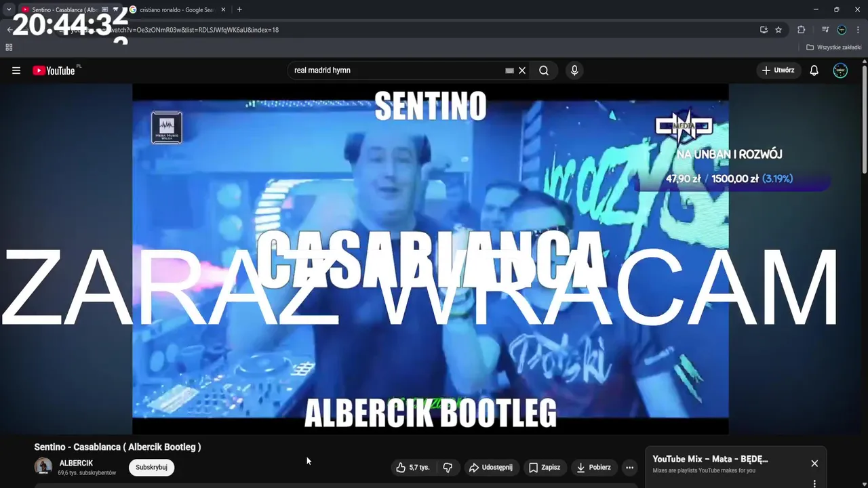Close the cristiano ronaldo Google tab

(x=223, y=9)
